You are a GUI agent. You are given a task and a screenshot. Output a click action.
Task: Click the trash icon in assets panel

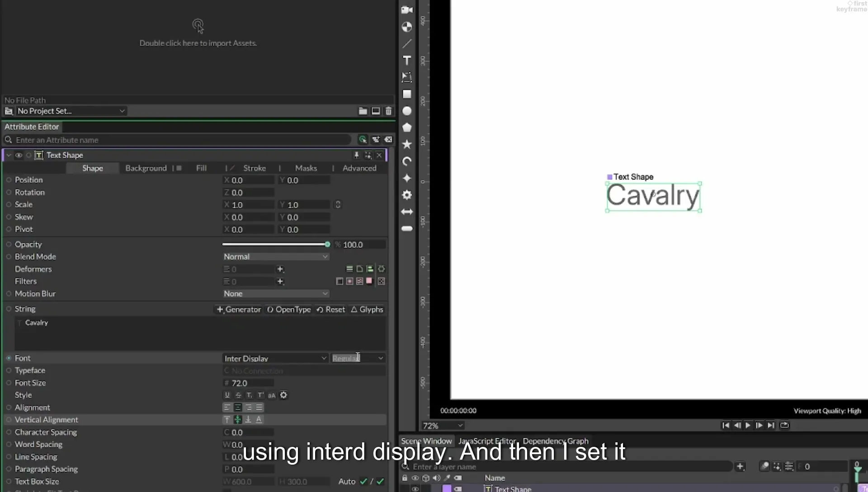(x=388, y=111)
